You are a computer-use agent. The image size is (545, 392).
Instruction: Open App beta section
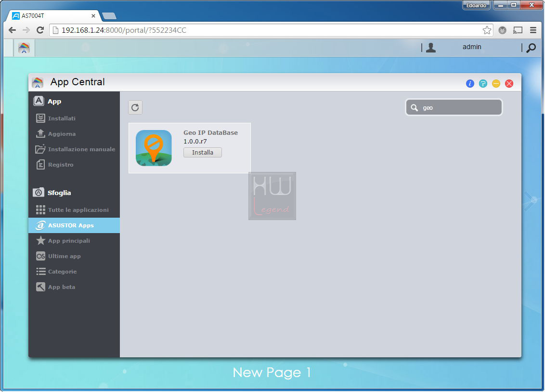(74, 287)
